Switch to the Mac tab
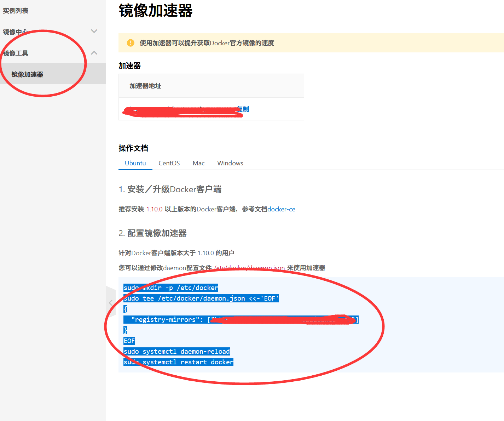Image resolution: width=504 pixels, height=421 pixels. coord(198,163)
